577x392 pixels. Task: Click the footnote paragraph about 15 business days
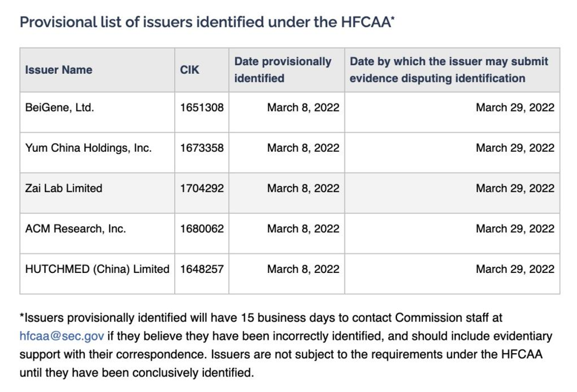(281, 345)
